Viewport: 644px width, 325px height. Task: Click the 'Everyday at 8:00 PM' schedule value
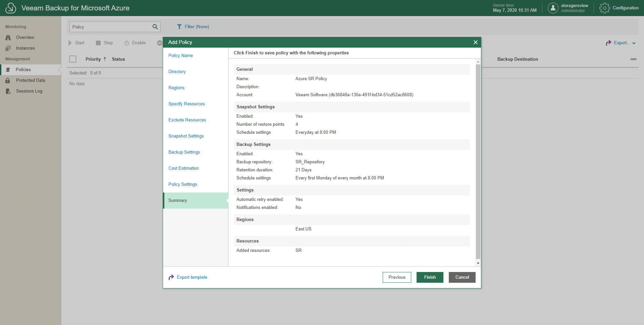coord(316,132)
